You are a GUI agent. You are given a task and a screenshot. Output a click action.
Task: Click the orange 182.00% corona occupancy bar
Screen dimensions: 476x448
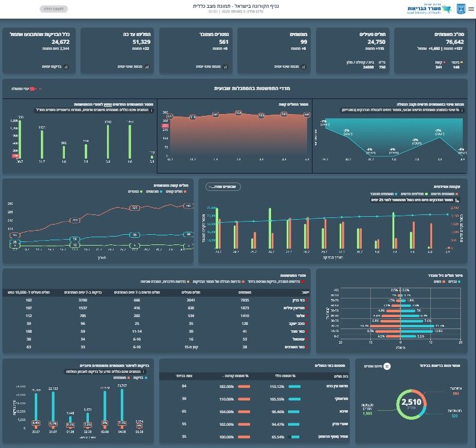244,387
